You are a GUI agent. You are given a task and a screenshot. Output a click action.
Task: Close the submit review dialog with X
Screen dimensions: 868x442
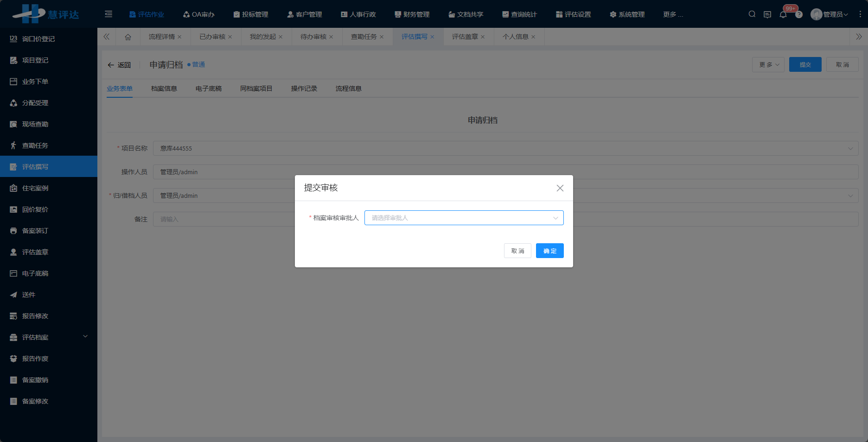tap(560, 188)
